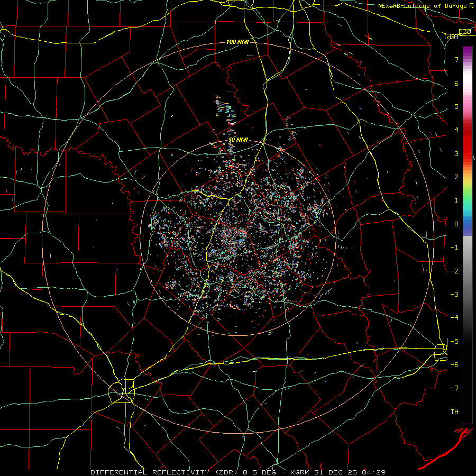
Task: Click the -3 dB mark on color scale
Action: click(x=454, y=295)
